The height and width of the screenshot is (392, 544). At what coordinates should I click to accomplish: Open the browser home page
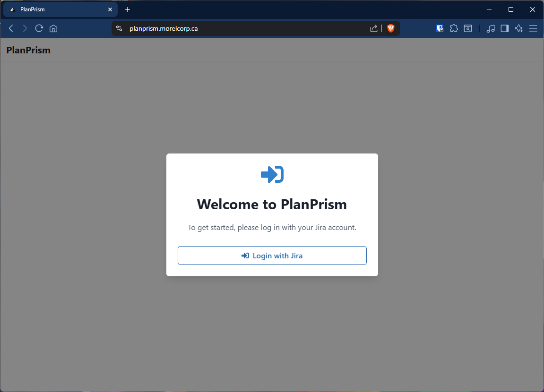point(53,28)
